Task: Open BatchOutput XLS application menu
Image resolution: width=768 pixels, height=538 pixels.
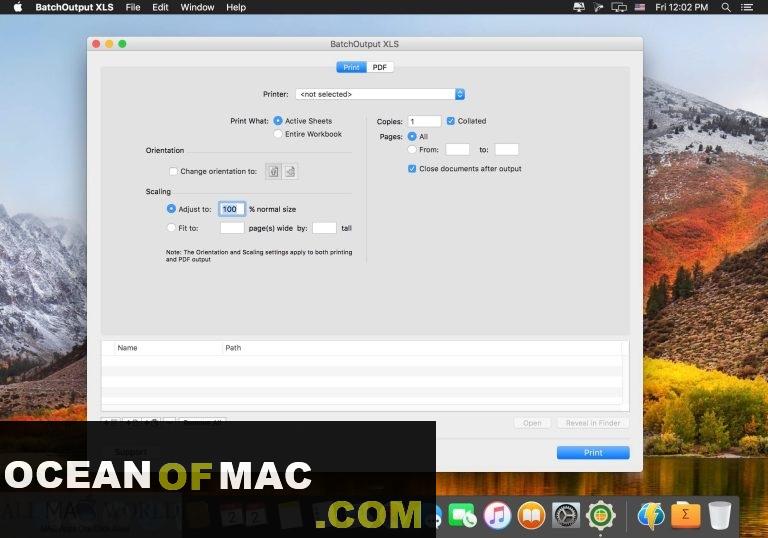Action: 74,7
